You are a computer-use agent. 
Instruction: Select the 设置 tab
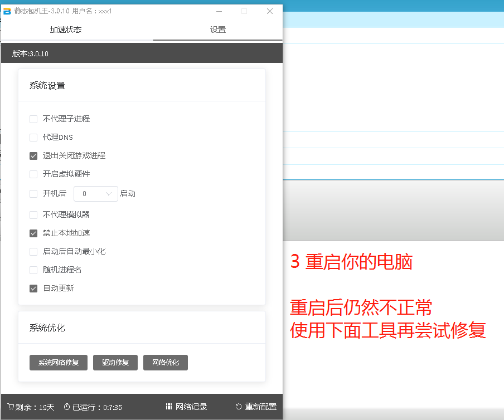(218, 30)
